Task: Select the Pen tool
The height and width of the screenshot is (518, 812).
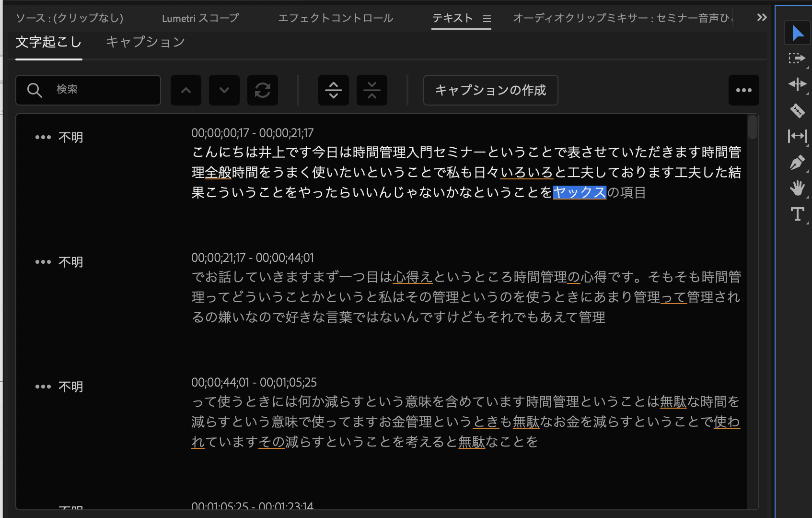Action: click(798, 163)
